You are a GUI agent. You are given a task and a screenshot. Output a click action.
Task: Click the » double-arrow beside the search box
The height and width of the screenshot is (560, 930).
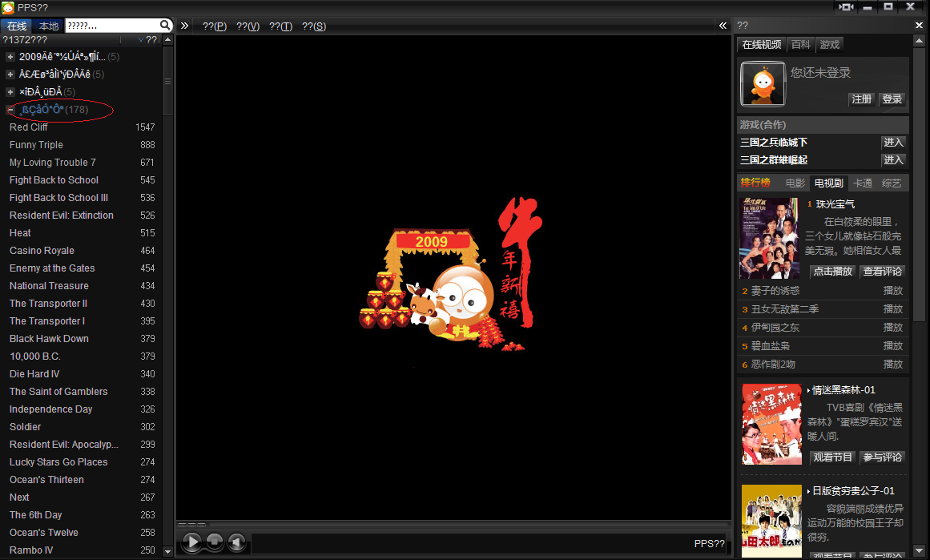(x=184, y=26)
